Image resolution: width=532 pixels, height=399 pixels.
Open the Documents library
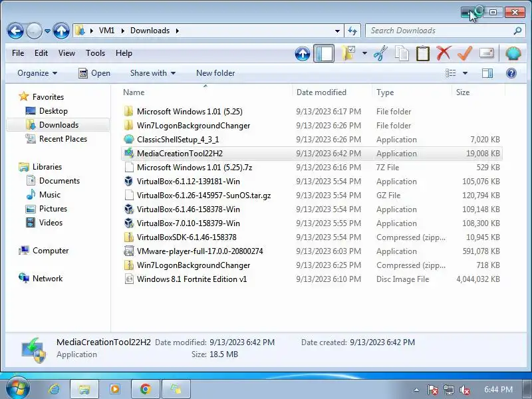(x=59, y=180)
